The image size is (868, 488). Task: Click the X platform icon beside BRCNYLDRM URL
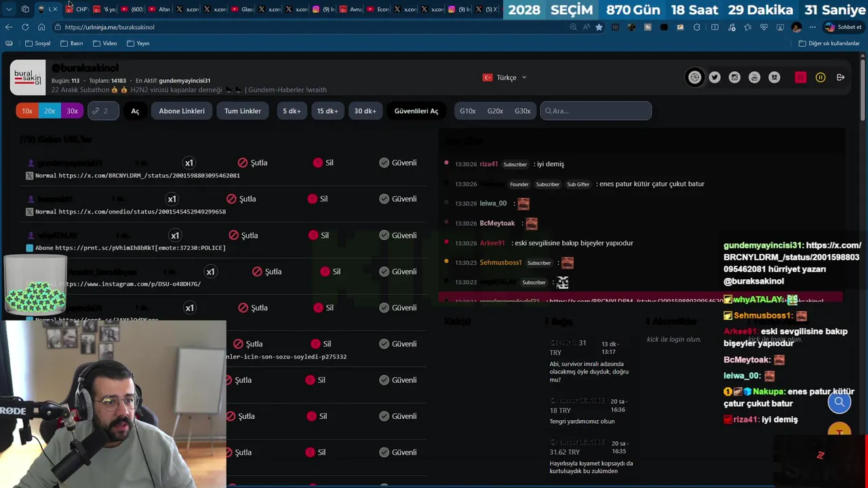(x=29, y=176)
